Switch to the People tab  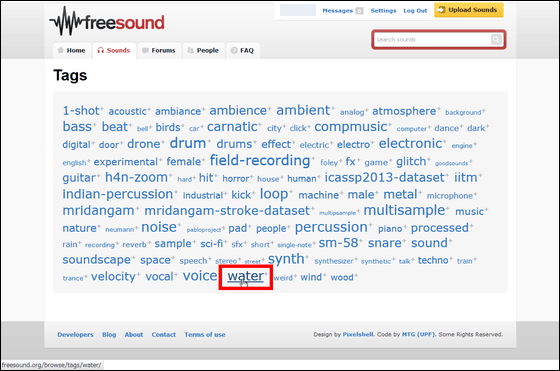204,50
